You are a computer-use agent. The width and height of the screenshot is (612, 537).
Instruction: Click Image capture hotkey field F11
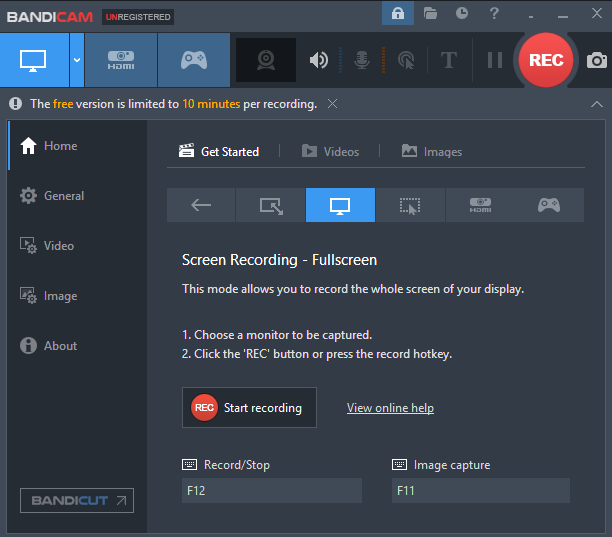tap(481, 491)
